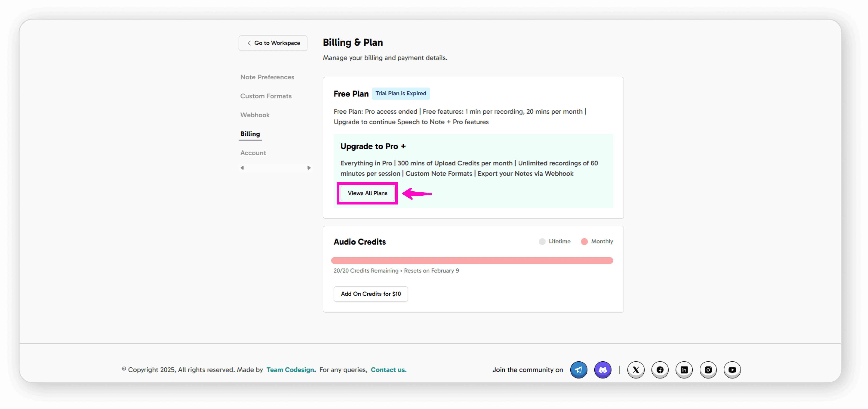
Task: Open the Telegram community icon
Action: tap(579, 370)
